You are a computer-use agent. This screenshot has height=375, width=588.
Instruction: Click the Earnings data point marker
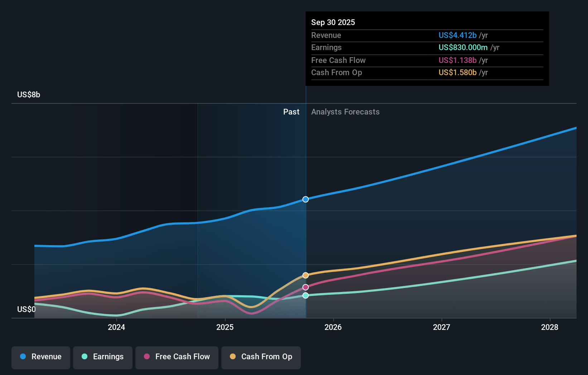tap(305, 296)
